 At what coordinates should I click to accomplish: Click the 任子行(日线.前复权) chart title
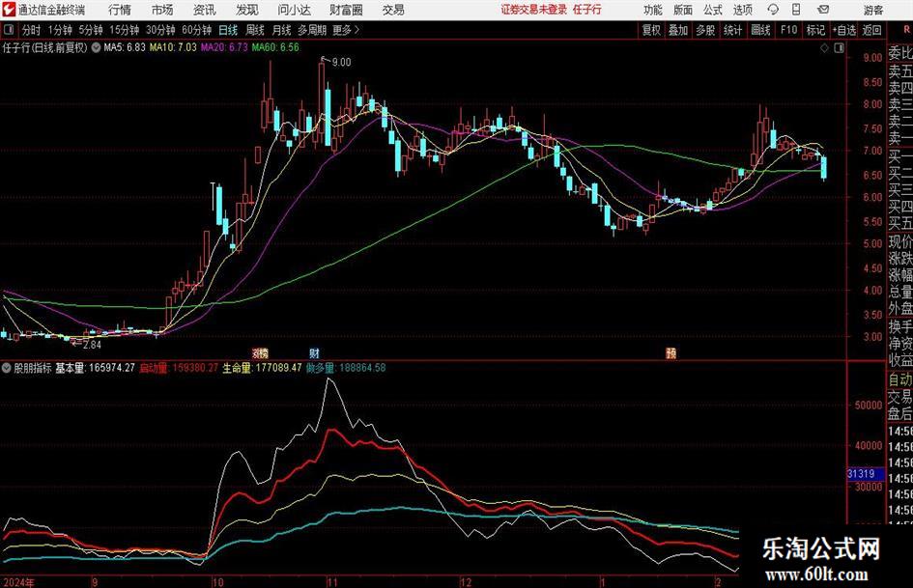pos(44,47)
